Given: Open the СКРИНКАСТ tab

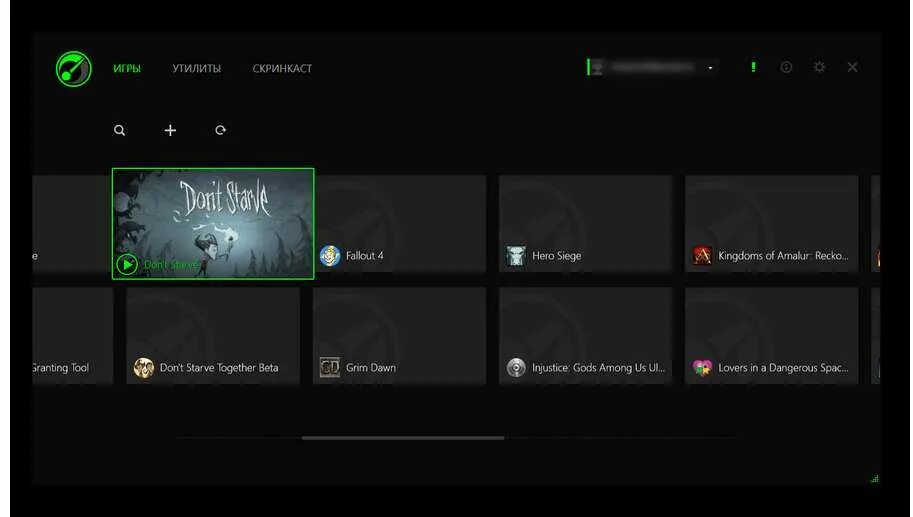Looking at the screenshot, I should pyautogui.click(x=282, y=68).
